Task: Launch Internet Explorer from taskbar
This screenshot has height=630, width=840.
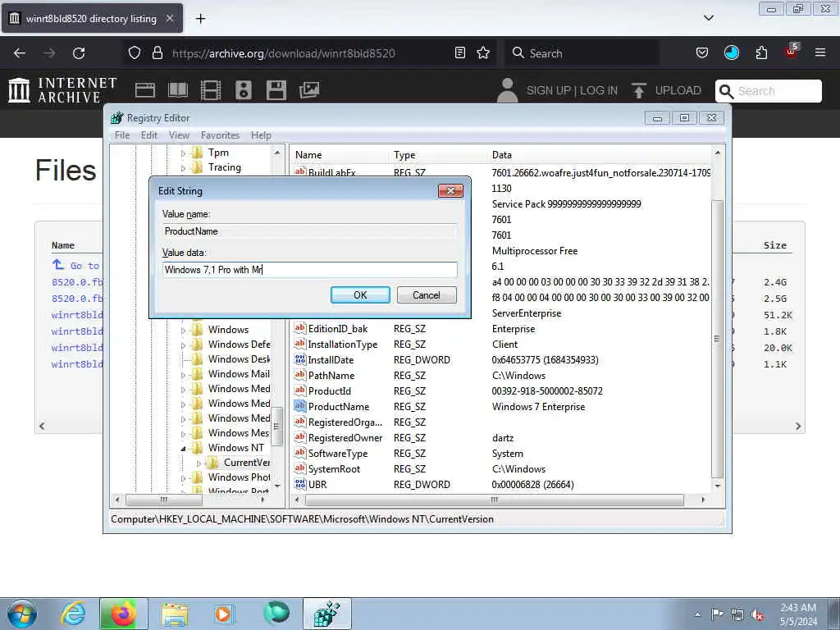Action: click(x=73, y=614)
